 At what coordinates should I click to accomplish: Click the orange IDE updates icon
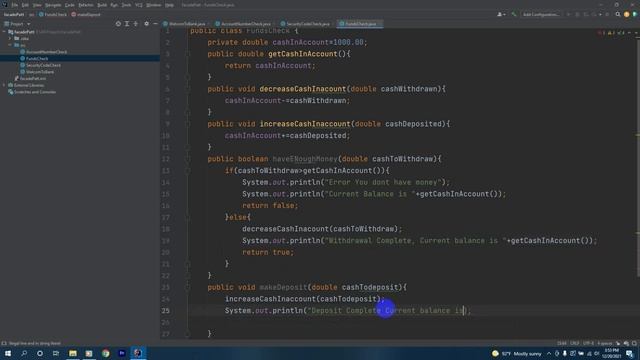[x=627, y=14]
